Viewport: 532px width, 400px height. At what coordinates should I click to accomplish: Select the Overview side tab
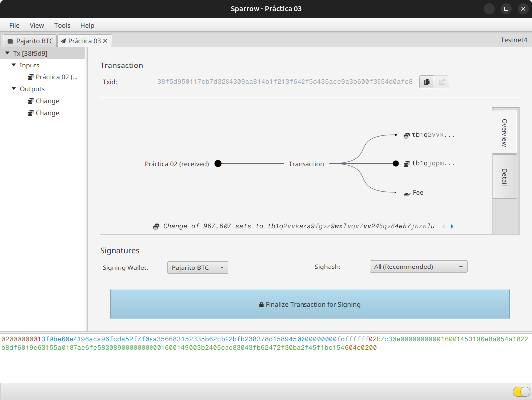(x=505, y=132)
